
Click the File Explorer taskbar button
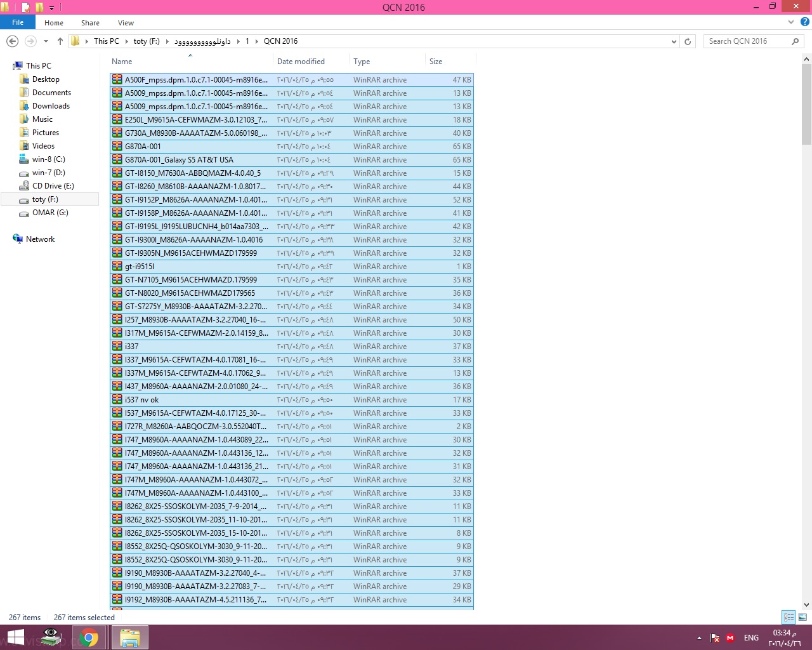130,637
